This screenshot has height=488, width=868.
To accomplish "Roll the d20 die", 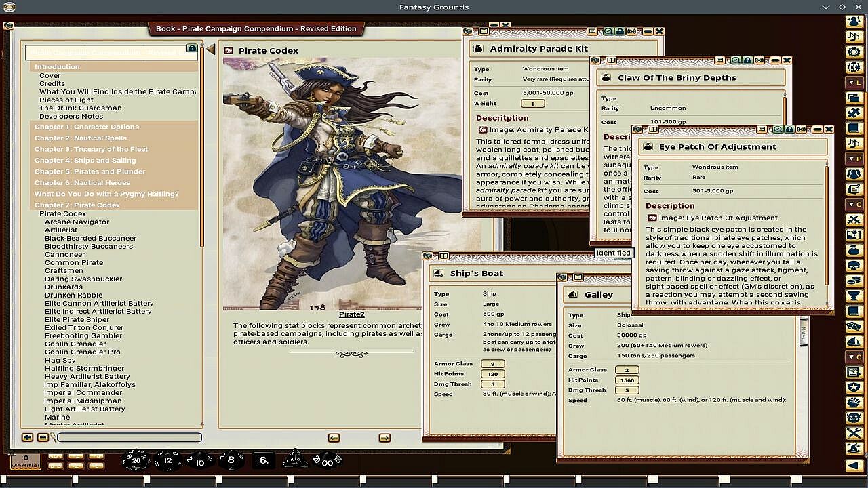I will (136, 460).
